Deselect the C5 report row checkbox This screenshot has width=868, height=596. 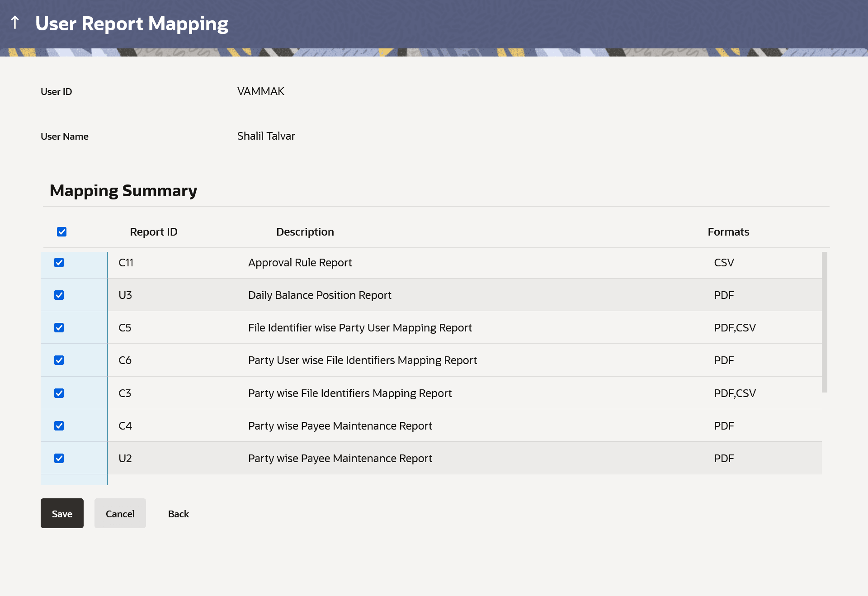(59, 328)
